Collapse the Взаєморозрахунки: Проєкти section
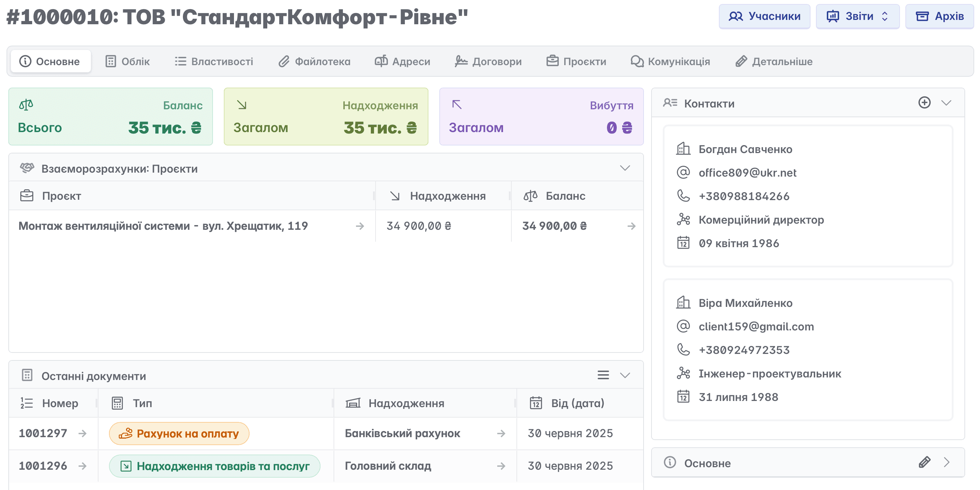Screen dimensions: 980x490 (625, 168)
